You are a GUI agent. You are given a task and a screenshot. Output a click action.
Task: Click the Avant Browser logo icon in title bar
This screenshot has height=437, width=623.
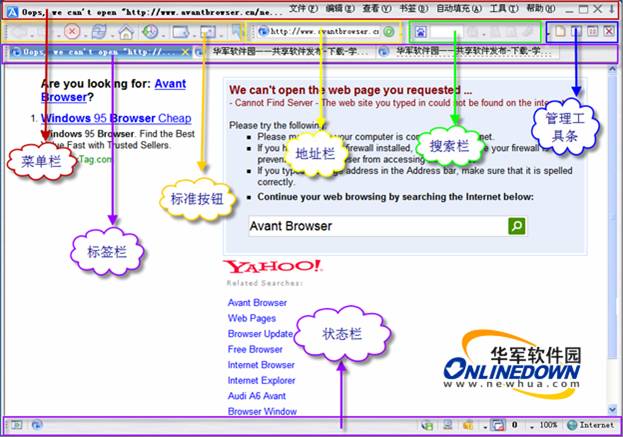tap(13, 12)
